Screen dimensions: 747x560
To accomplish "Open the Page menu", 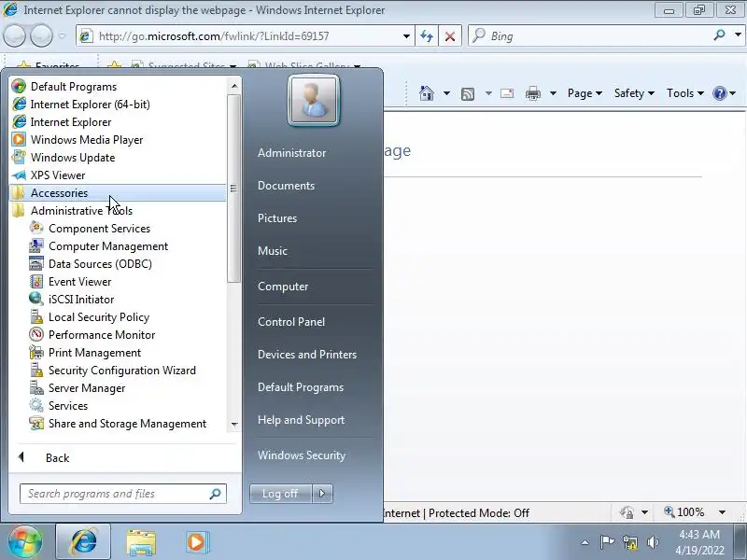I will [x=585, y=93].
